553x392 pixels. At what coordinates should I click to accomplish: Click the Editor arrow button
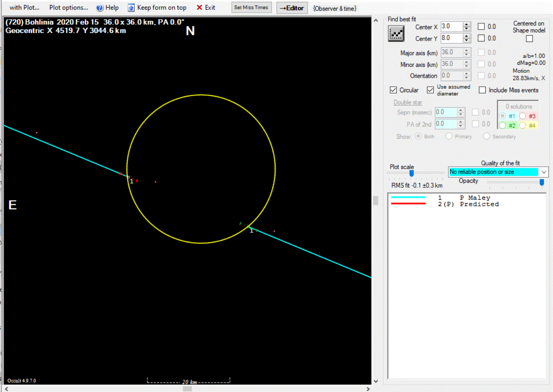point(292,8)
